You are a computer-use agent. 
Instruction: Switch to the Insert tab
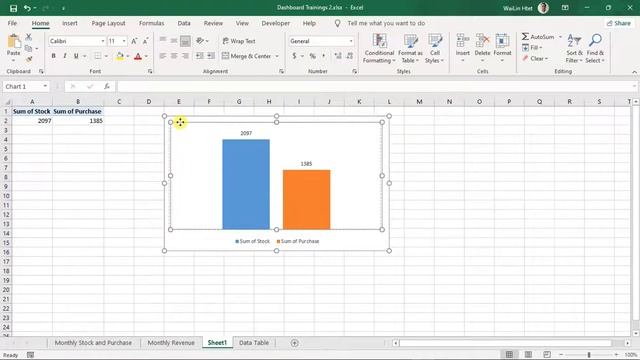(70, 23)
